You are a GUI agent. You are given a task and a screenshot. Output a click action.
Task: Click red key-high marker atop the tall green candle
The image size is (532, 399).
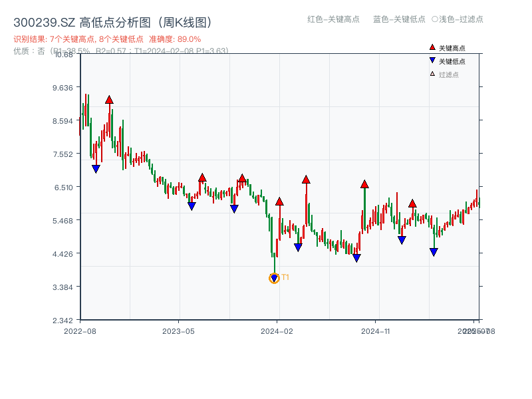tap(364, 184)
